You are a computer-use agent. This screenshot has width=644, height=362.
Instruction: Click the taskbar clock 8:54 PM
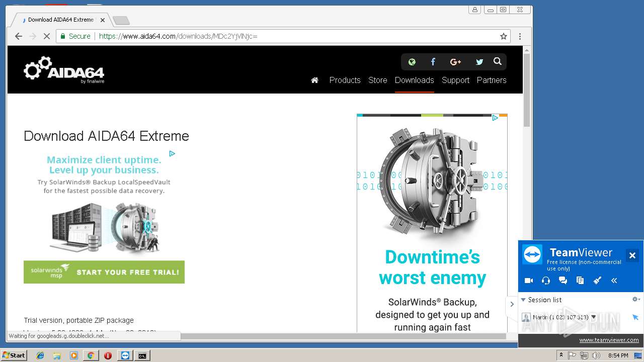click(x=618, y=355)
